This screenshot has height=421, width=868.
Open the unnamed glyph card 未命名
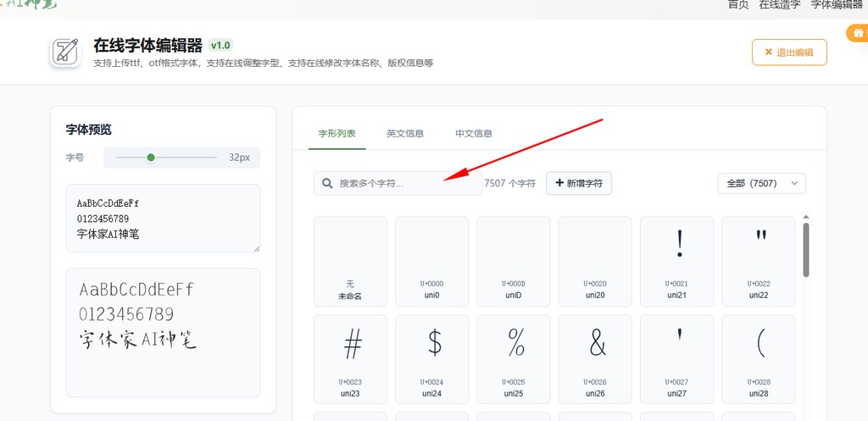[350, 261]
